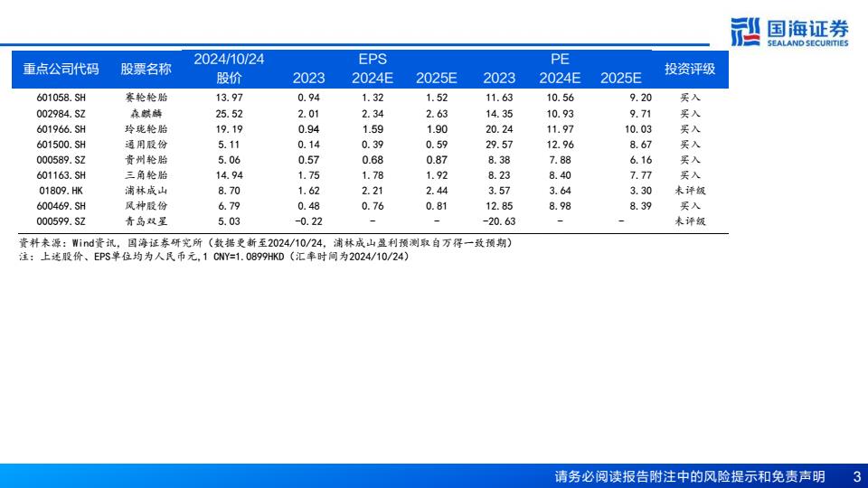Click the 重点公司代码 column header
The image size is (868, 488).
tap(61, 70)
